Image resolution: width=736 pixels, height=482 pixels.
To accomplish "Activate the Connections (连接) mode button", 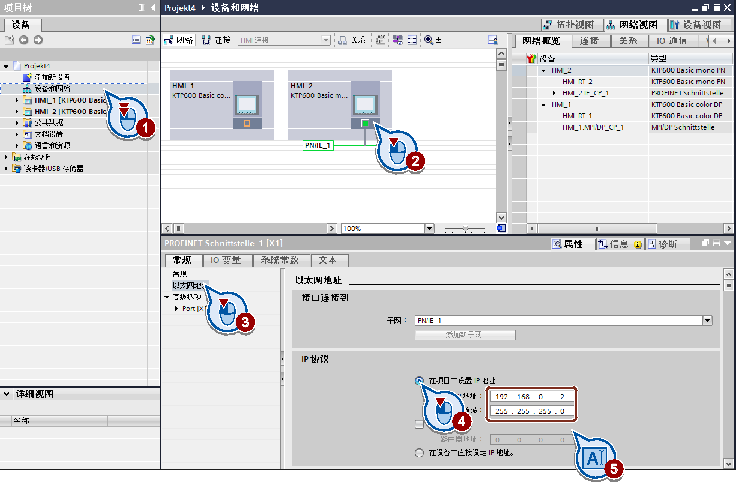I will point(216,40).
